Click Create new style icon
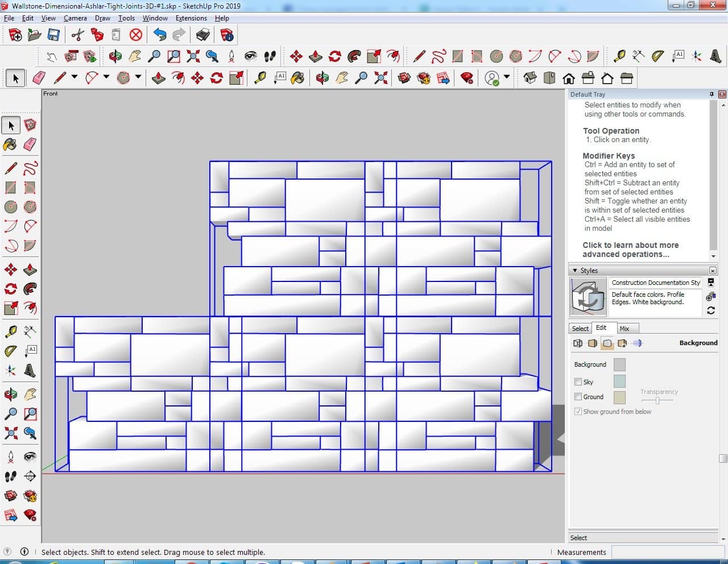Viewport: 728px width, 564px height. 710,297
